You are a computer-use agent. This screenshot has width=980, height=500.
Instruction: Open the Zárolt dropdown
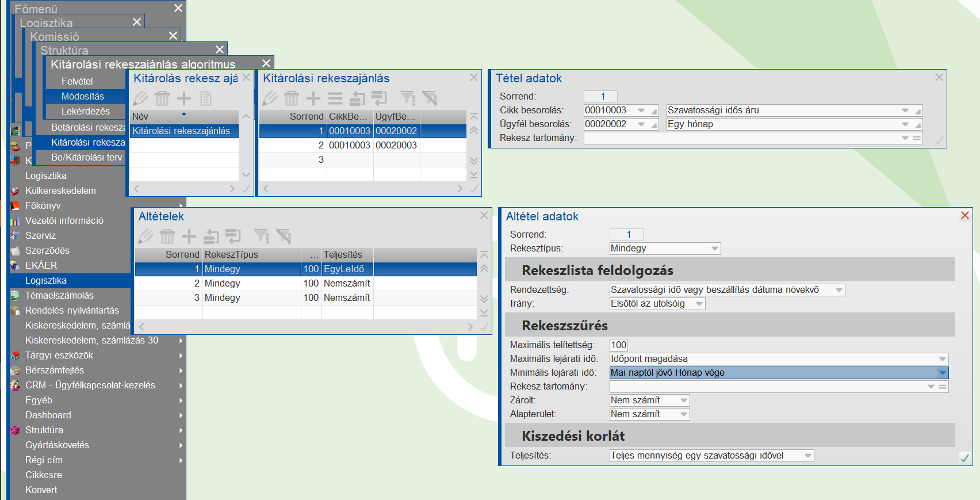(x=684, y=400)
